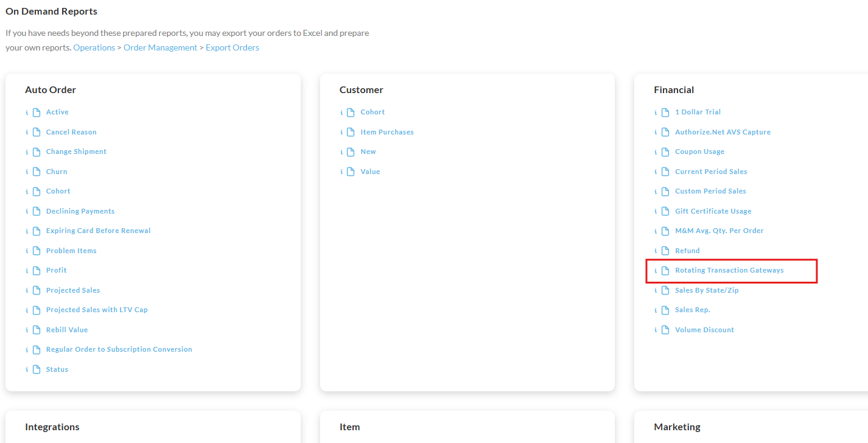Screen dimensions: 868x443
Task: Open the Gift Certificate Usage report
Action: point(713,211)
